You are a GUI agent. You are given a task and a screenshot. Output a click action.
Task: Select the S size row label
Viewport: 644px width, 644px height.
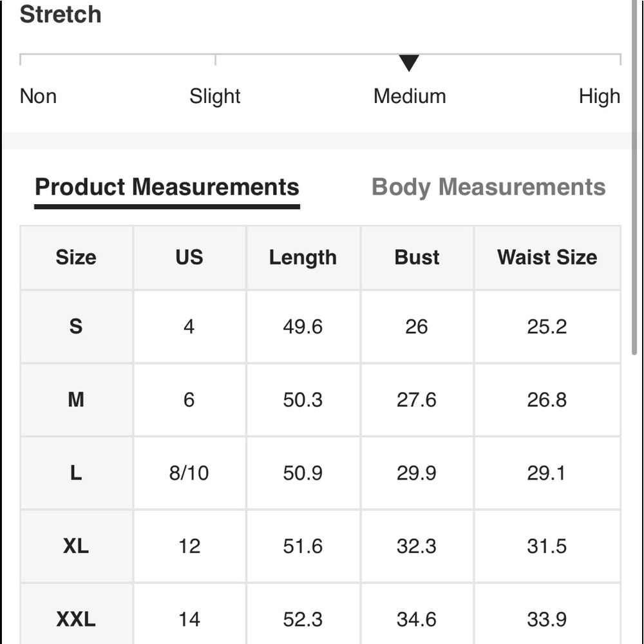pyautogui.click(x=76, y=327)
